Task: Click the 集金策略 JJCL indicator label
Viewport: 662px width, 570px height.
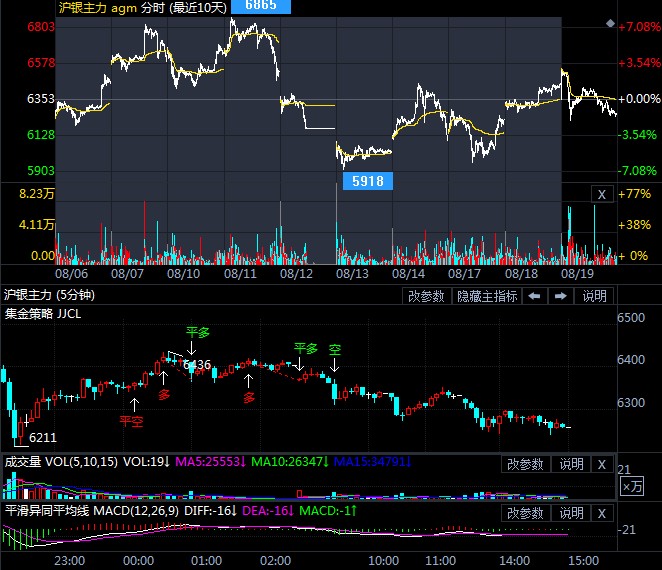Action: [x=43, y=314]
